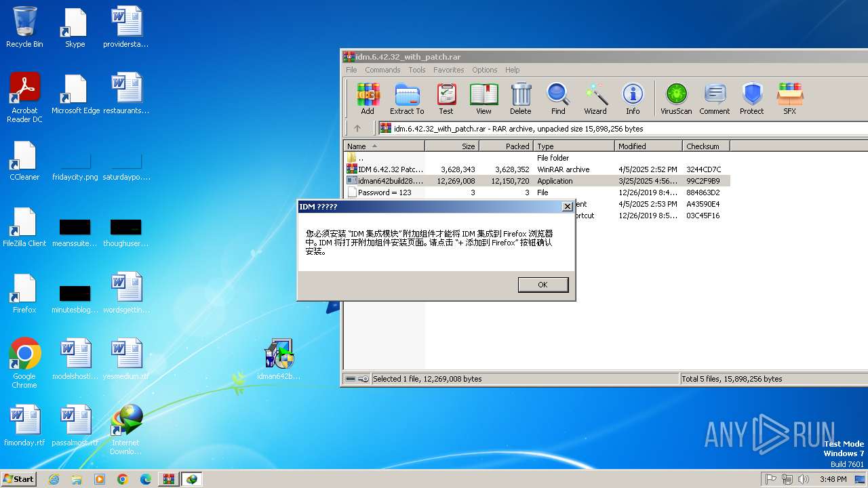Click OK in the IDM dialog
The image size is (868, 488).
542,285
